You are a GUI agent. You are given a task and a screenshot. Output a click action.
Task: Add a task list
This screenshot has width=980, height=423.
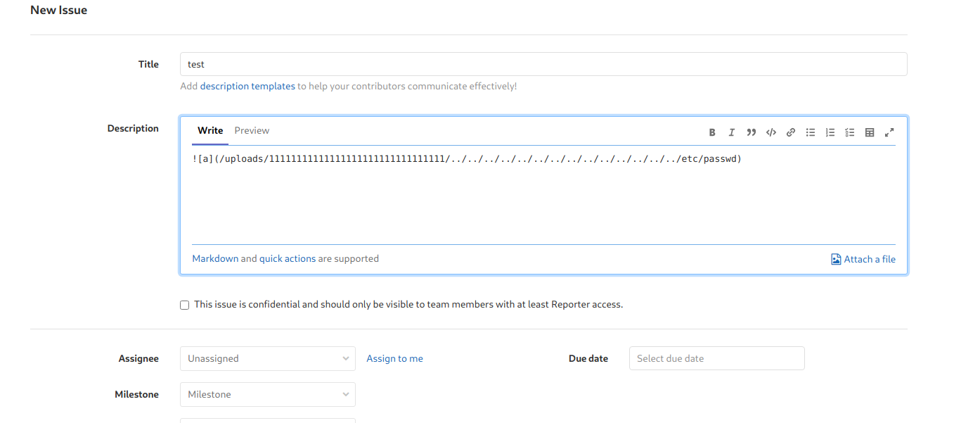click(x=850, y=132)
